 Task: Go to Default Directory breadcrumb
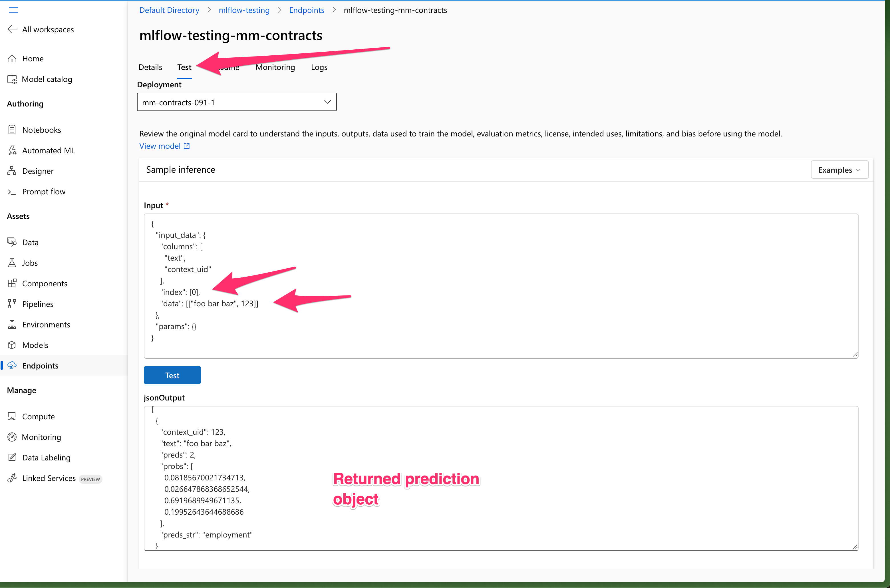(169, 10)
